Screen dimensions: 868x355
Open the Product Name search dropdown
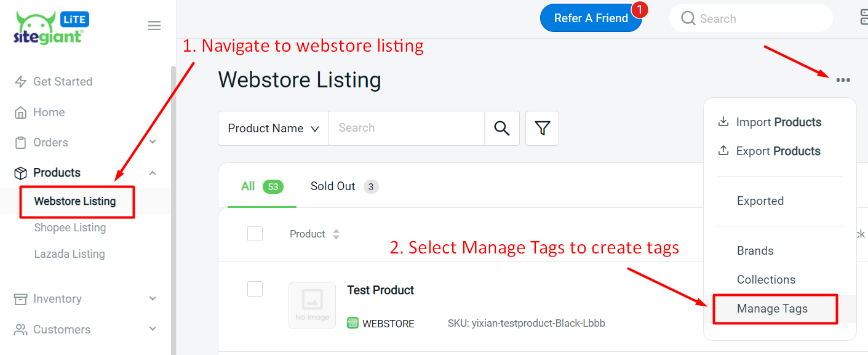point(273,128)
